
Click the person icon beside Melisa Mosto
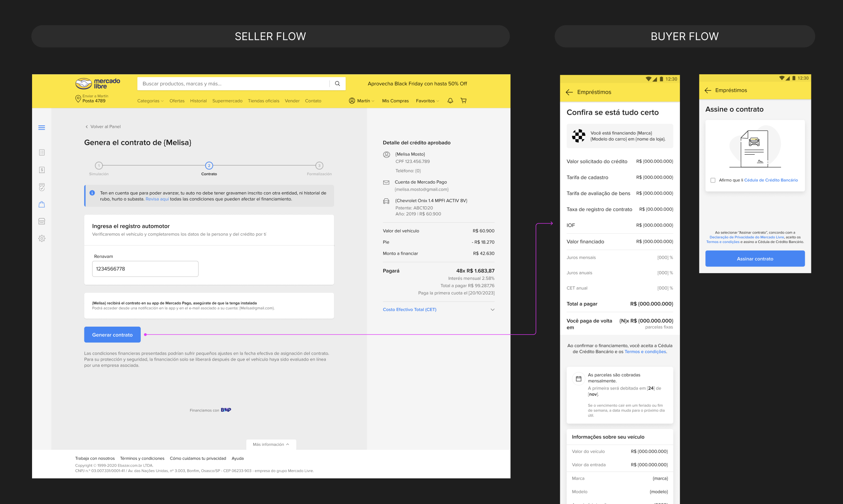386,154
